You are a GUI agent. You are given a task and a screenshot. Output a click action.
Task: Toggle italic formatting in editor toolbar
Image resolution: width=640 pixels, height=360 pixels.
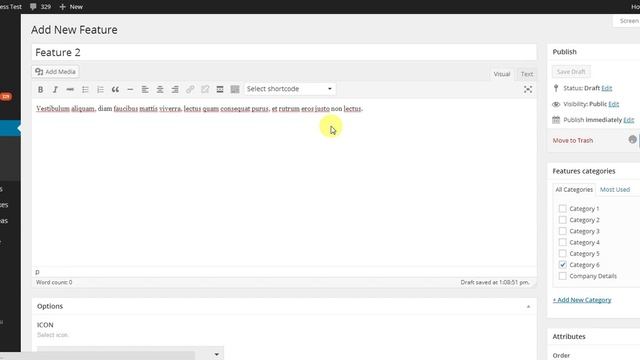pyautogui.click(x=55, y=89)
